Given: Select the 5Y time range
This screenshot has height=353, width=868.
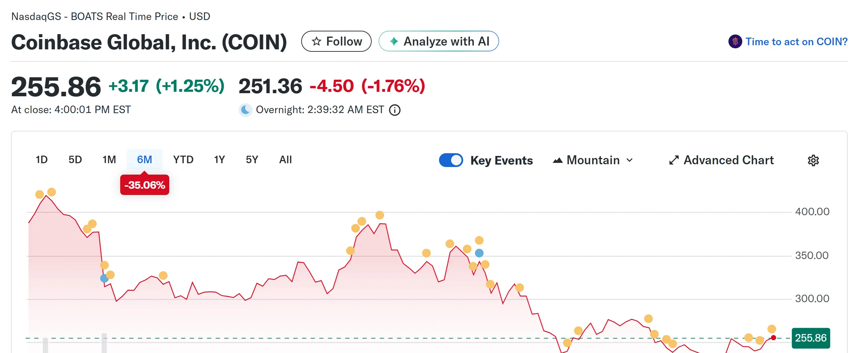Looking at the screenshot, I should [252, 160].
